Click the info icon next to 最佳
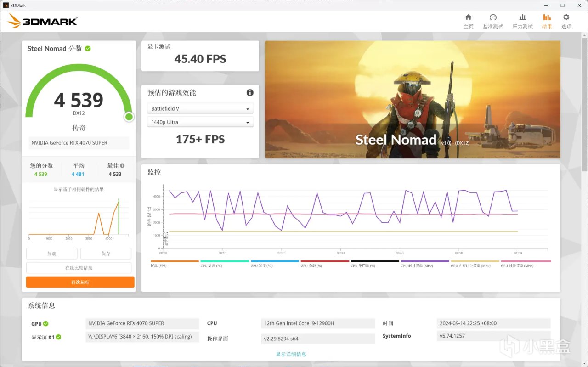588x367 pixels. click(122, 165)
